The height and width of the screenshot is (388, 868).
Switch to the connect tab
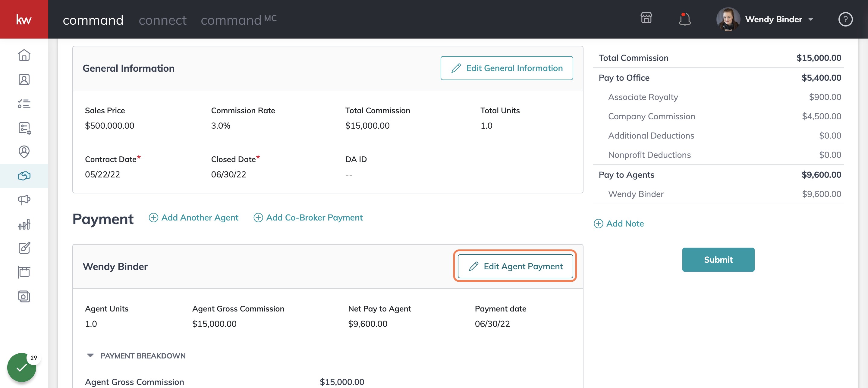pyautogui.click(x=162, y=20)
